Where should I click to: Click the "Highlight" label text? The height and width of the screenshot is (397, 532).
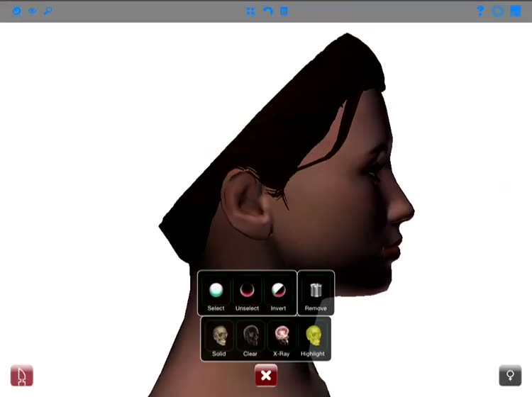click(313, 354)
